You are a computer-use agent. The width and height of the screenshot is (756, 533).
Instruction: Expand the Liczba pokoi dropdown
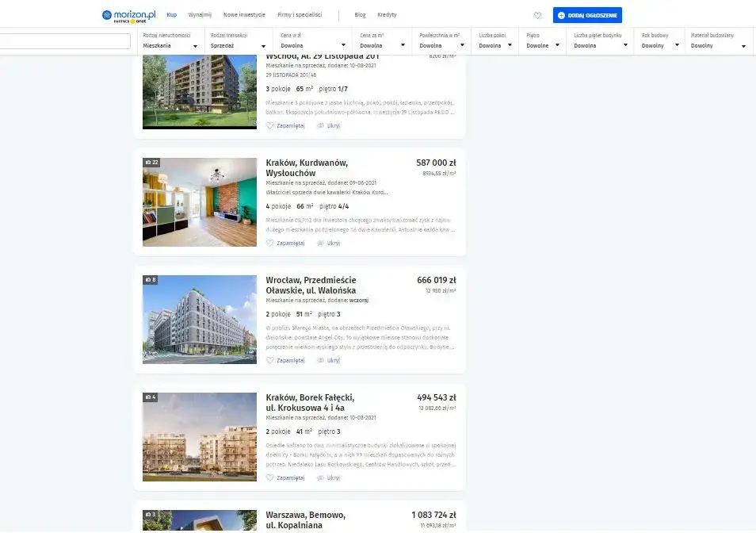tap(495, 41)
